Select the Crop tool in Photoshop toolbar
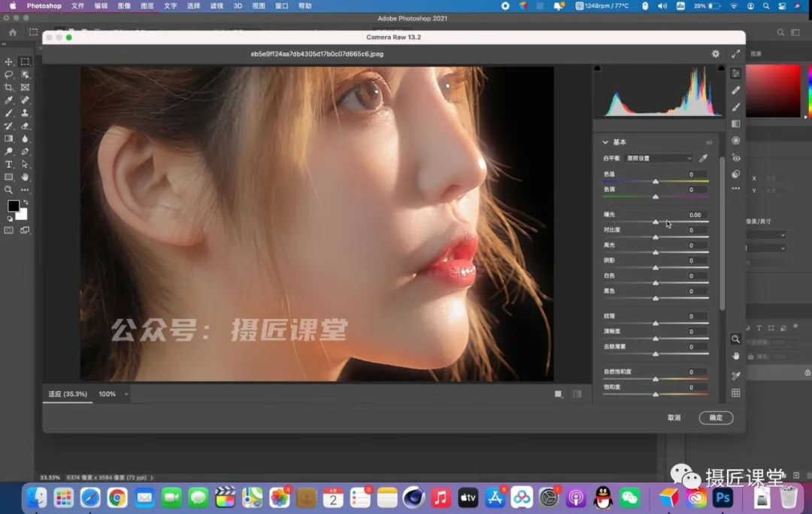Viewport: 812px width, 514px height. [9, 87]
